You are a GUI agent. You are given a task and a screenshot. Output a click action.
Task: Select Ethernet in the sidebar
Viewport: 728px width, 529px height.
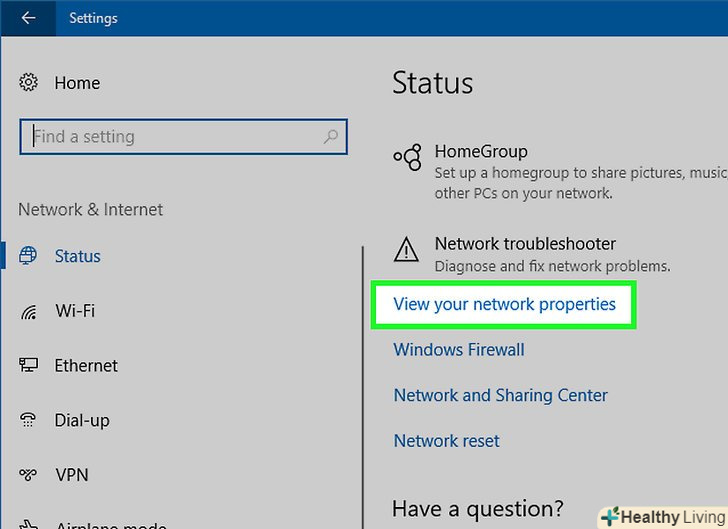[86, 366]
